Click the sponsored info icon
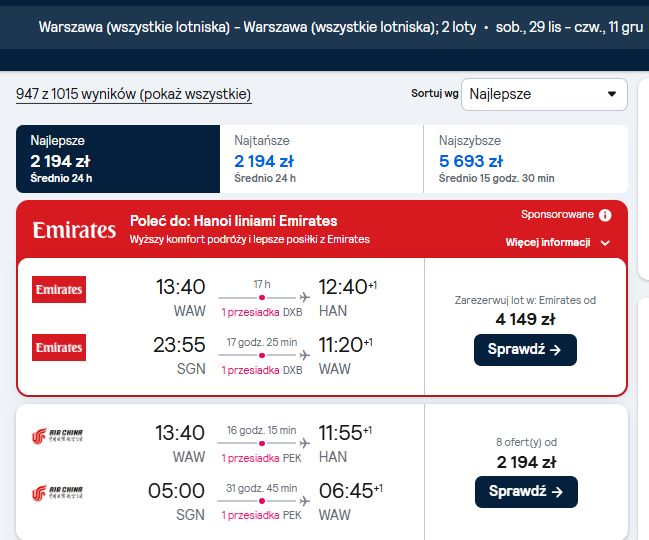 (605, 215)
